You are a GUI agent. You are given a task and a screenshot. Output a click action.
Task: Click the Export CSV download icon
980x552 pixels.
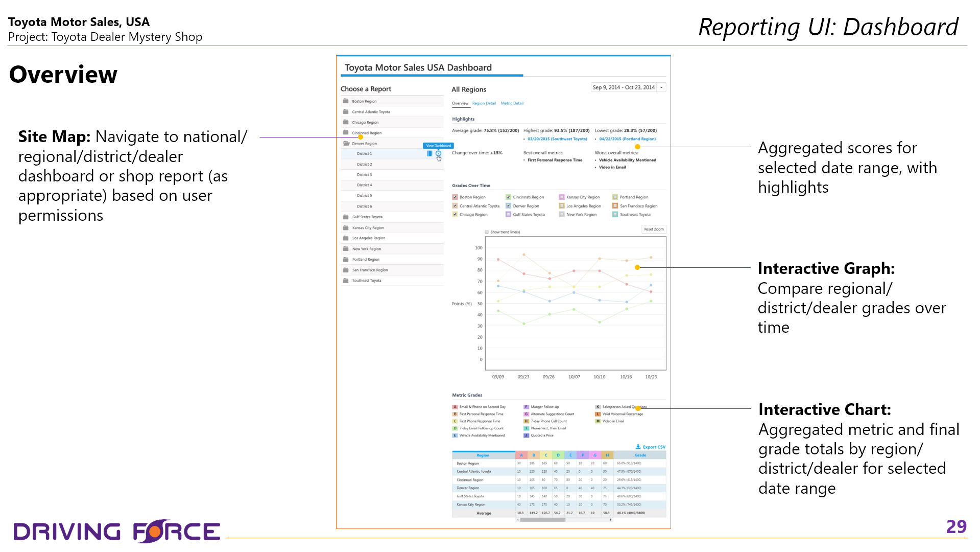click(x=638, y=447)
